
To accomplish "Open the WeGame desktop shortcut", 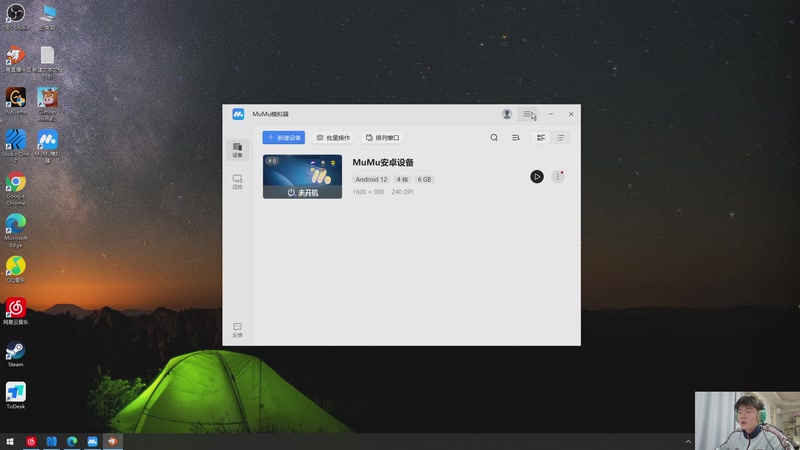I will 15,101.
